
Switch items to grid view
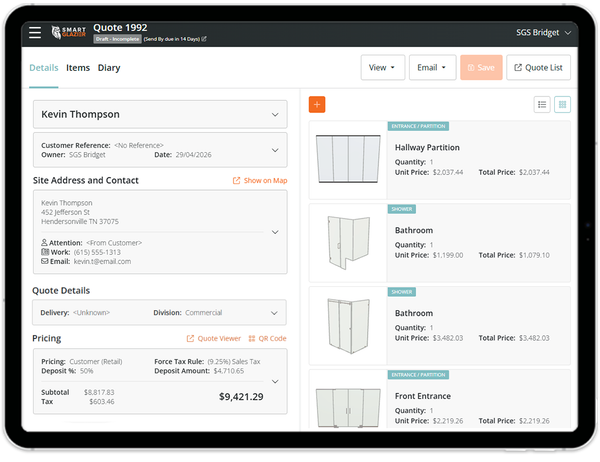pyautogui.click(x=562, y=104)
